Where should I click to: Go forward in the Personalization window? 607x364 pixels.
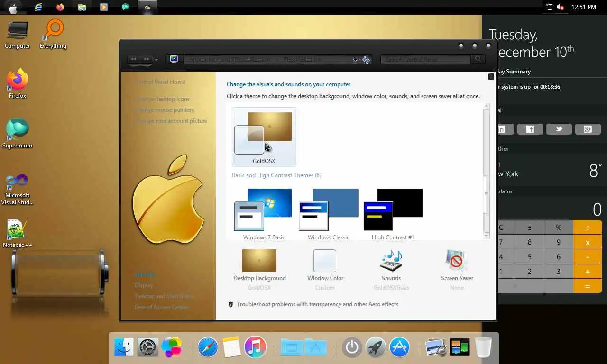click(147, 59)
